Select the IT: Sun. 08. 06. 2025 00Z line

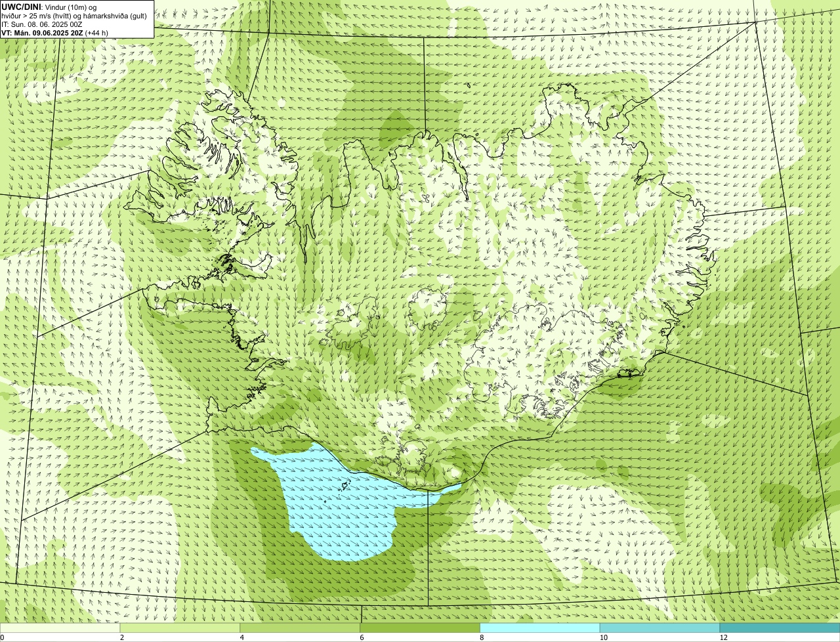42,24
